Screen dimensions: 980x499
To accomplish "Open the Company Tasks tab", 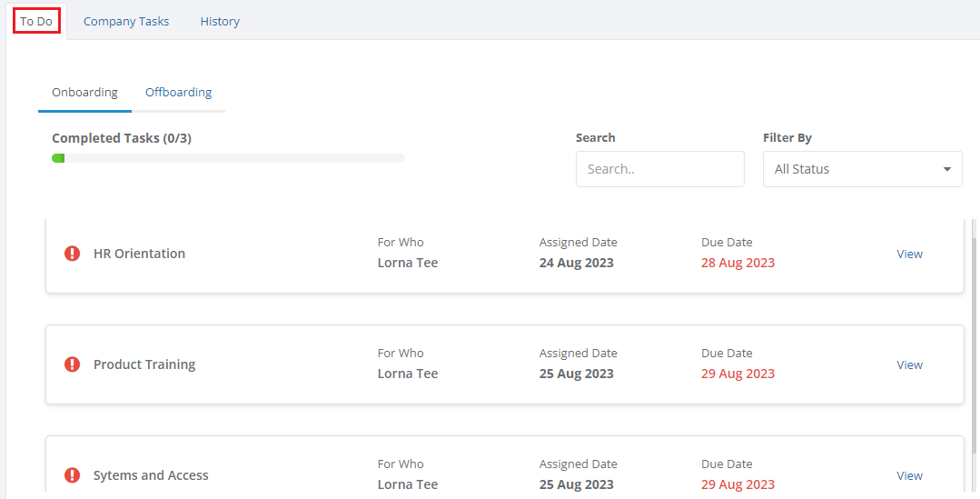I will click(x=126, y=21).
